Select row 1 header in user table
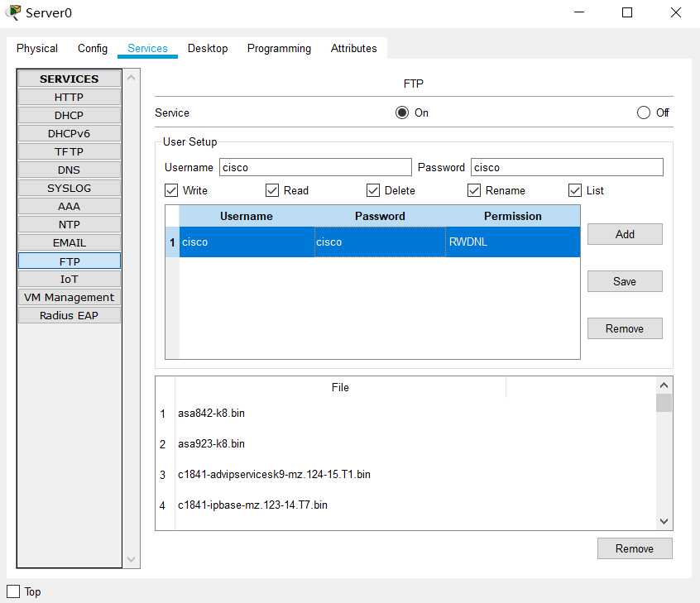The height and width of the screenshot is (603, 700). [x=172, y=242]
